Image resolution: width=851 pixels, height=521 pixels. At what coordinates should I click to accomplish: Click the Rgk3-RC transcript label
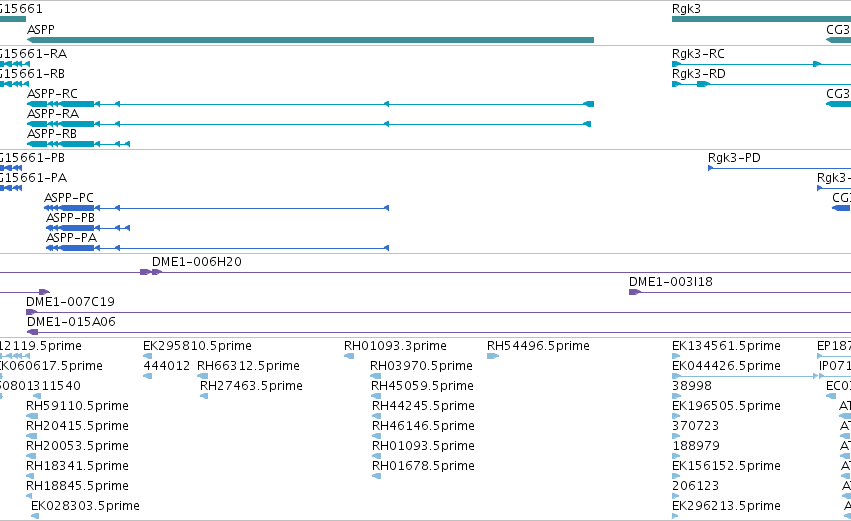[x=698, y=54]
